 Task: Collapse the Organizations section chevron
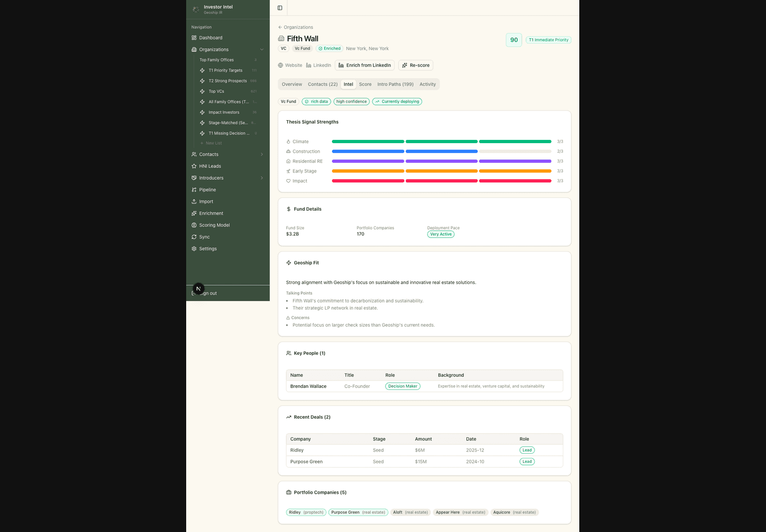[x=262, y=49]
